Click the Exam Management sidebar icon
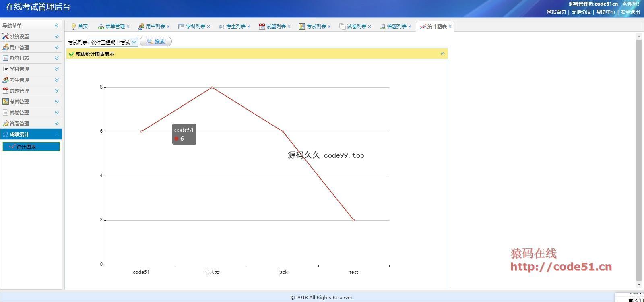The height and width of the screenshot is (302, 644). pos(5,101)
